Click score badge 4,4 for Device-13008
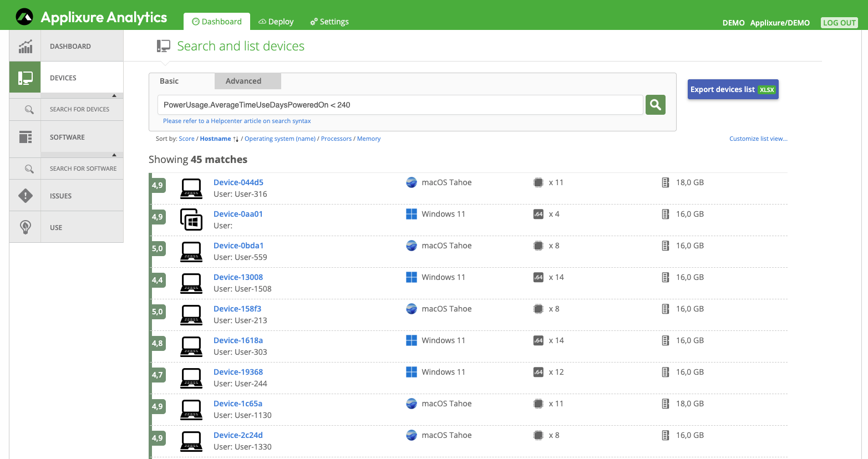The image size is (868, 459). click(x=158, y=280)
